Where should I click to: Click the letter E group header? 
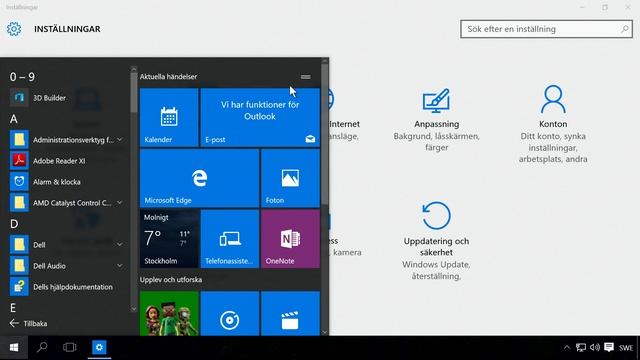[x=13, y=308]
